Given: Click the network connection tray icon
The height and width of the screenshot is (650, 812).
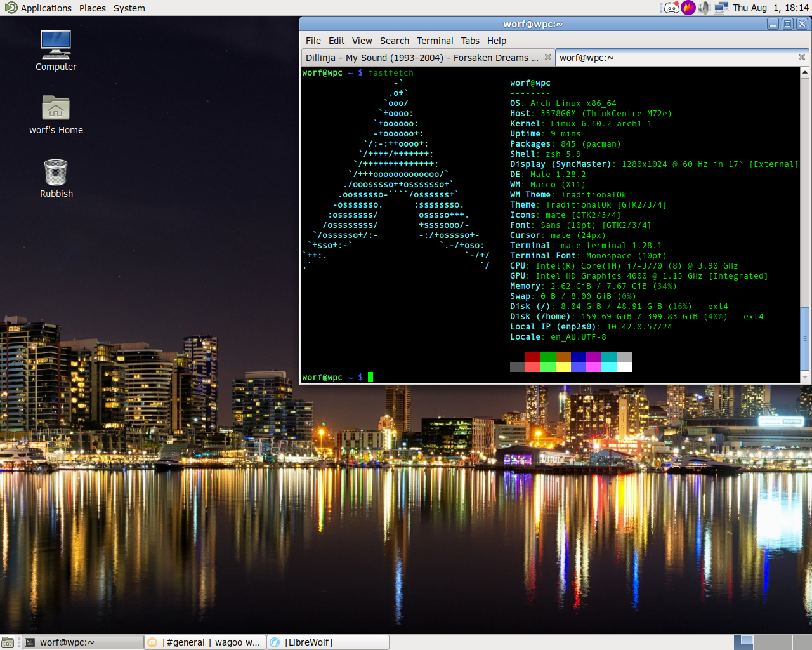Looking at the screenshot, I should click(721, 8).
